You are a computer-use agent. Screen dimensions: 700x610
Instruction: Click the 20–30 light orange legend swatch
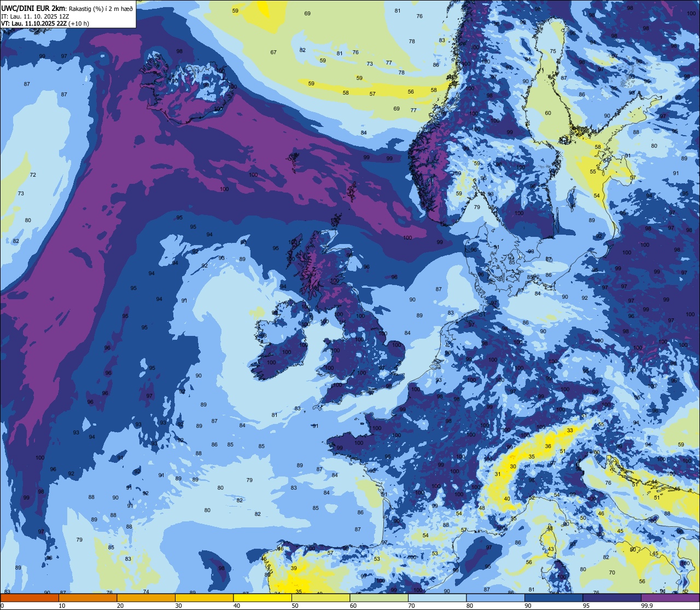146,598
